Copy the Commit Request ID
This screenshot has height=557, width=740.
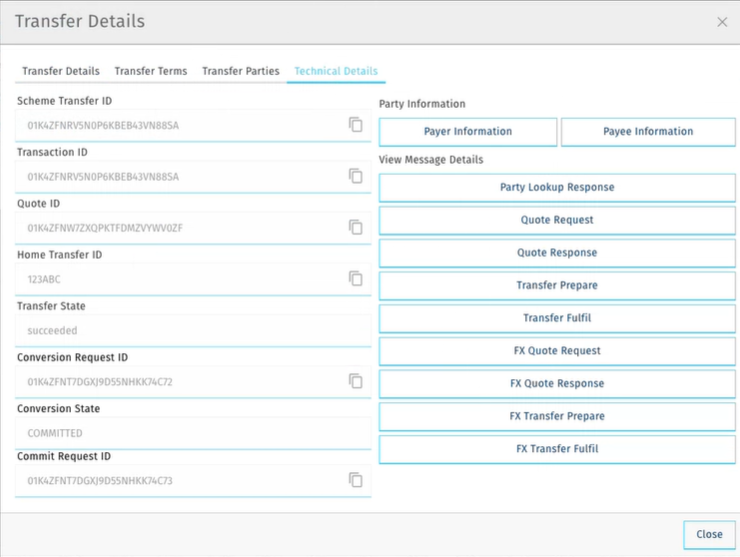355,480
